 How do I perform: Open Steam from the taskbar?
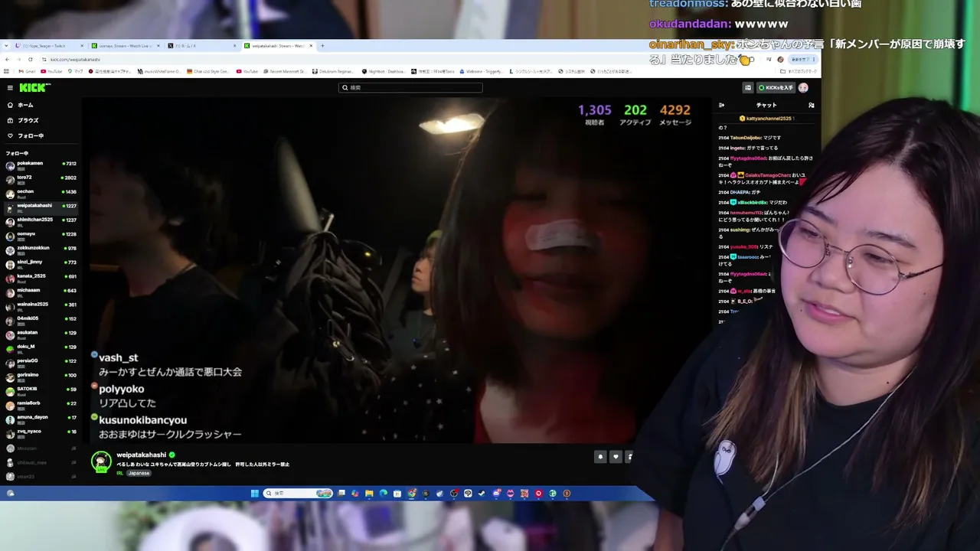pos(482,494)
